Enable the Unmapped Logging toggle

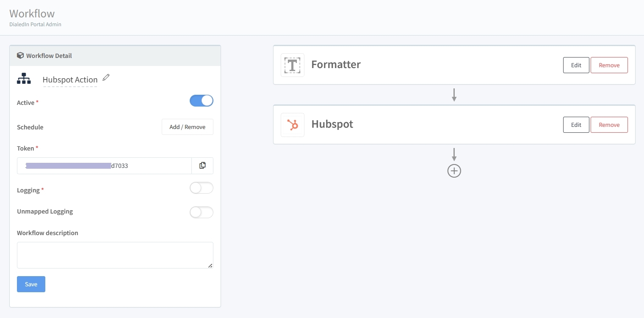pyautogui.click(x=201, y=212)
